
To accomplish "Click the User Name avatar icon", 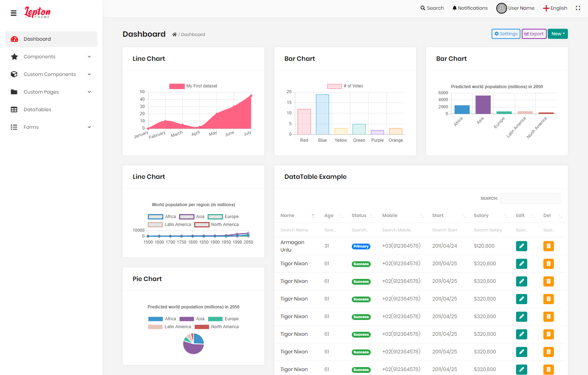I will tap(501, 8).
